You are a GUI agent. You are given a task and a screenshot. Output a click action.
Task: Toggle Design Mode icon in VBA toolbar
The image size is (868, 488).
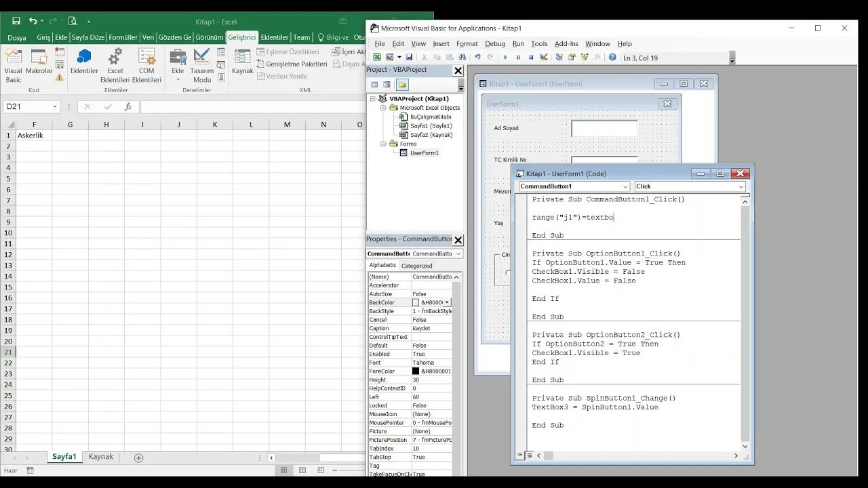[x=543, y=58]
